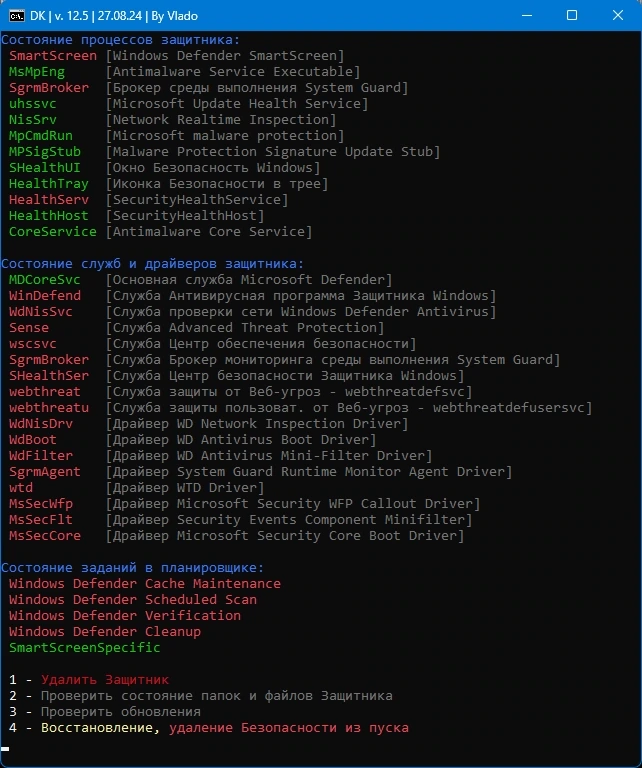The height and width of the screenshot is (768, 642).
Task: Click the console icon in title bar
Action: point(17,16)
